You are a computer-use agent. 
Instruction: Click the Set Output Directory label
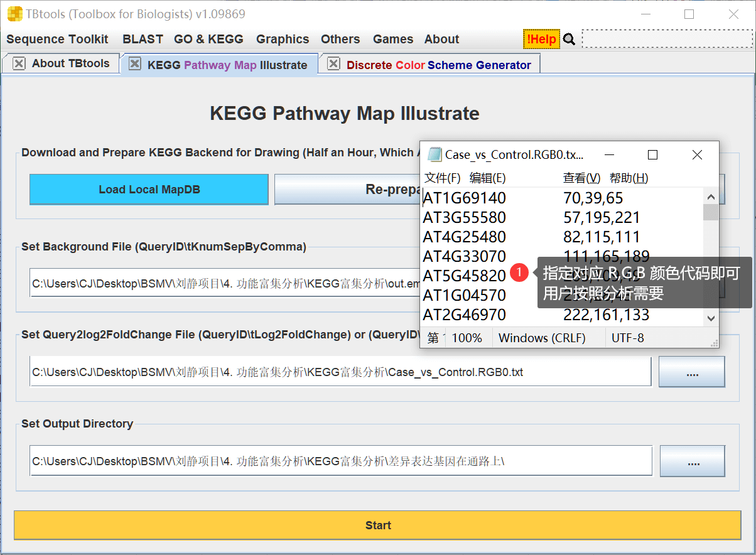pos(77,424)
